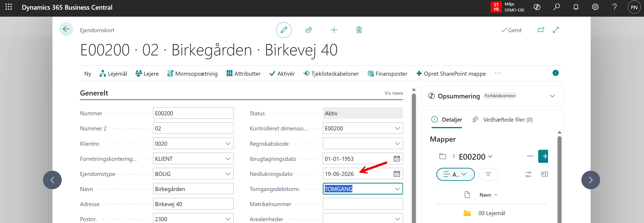Open the Tomgangsdebitornr. dropdown
Image resolution: width=644 pixels, height=223 pixels.
pyautogui.click(x=397, y=189)
